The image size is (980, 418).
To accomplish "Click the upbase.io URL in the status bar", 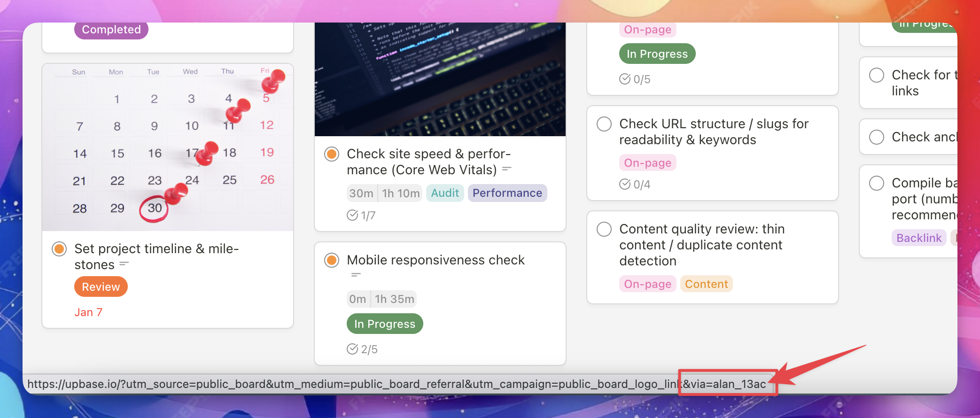I will [x=397, y=384].
